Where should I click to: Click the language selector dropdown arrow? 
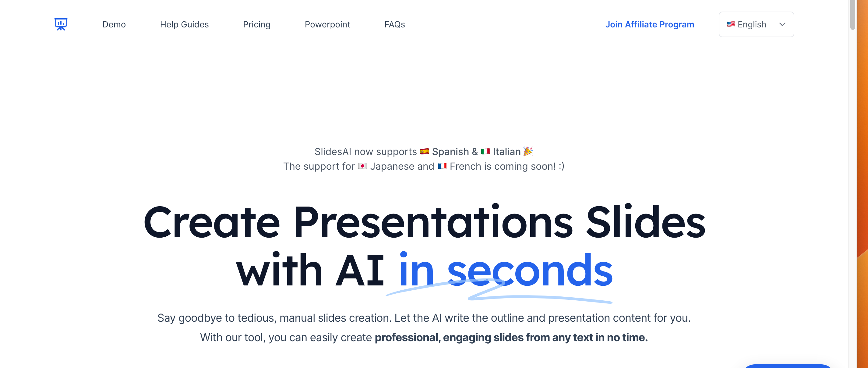point(783,24)
